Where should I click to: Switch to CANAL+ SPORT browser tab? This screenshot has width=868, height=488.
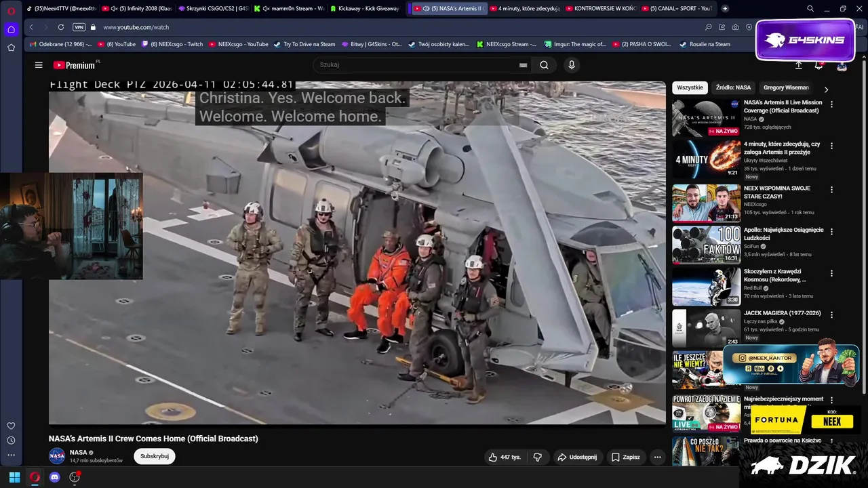point(676,9)
